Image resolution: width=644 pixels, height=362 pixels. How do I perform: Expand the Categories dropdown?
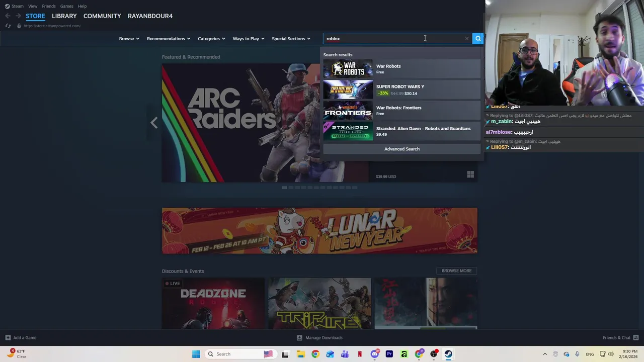point(211,39)
